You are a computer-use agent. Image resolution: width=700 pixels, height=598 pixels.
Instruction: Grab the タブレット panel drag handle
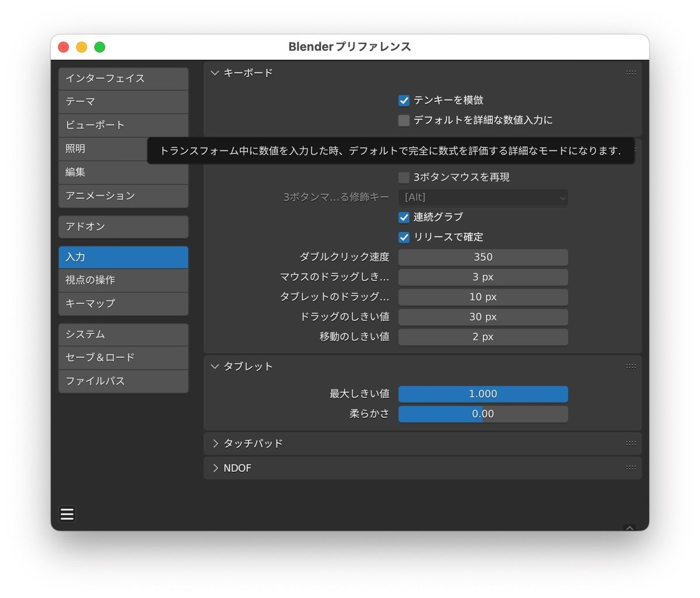click(x=631, y=367)
